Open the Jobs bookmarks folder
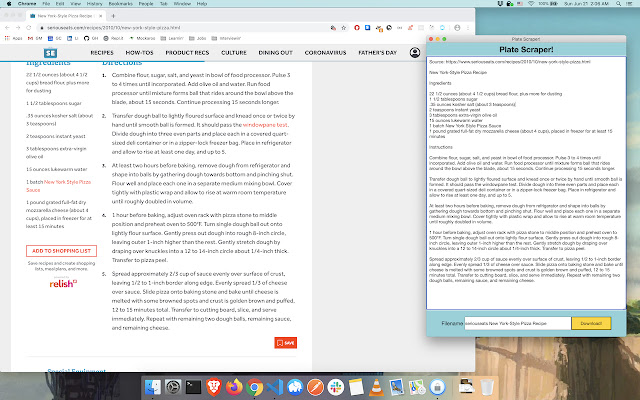This screenshot has width=640, height=400. 198,38
